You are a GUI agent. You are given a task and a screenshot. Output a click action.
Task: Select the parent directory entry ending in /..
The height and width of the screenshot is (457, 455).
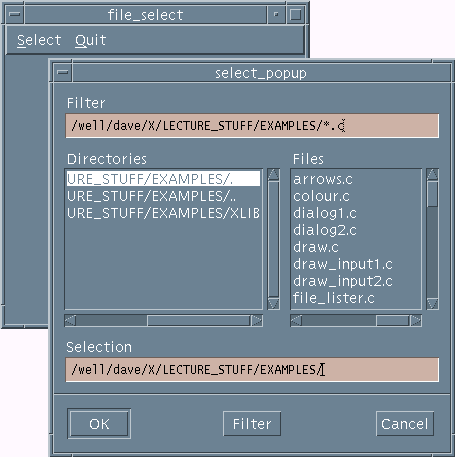coord(163,196)
